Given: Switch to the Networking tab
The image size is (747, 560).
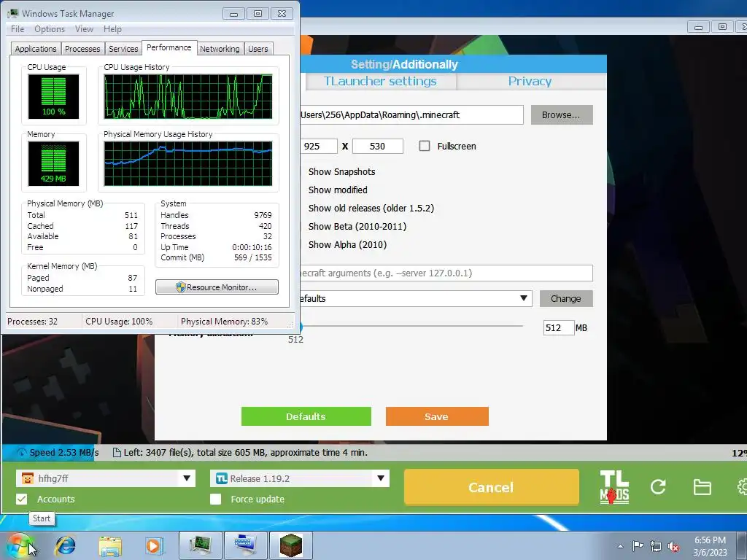Looking at the screenshot, I should [x=220, y=49].
